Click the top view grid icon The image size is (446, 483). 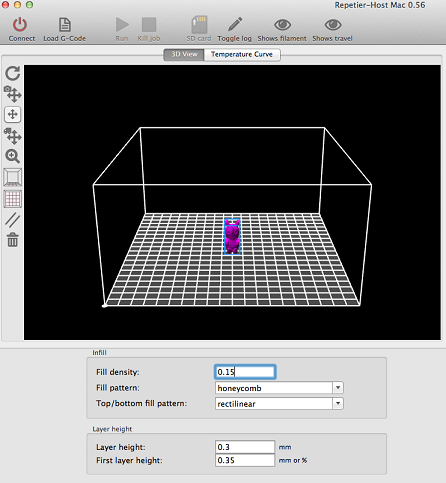coord(13,199)
